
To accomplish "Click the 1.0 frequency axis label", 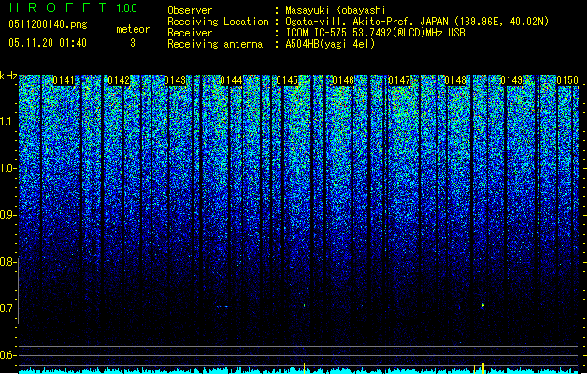I will coord(8,168).
